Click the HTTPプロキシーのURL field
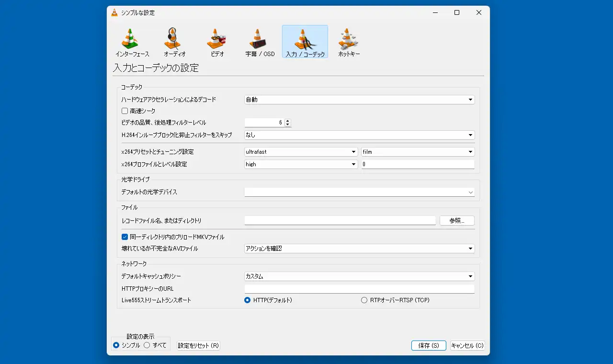The width and height of the screenshot is (613, 364). coord(359,289)
